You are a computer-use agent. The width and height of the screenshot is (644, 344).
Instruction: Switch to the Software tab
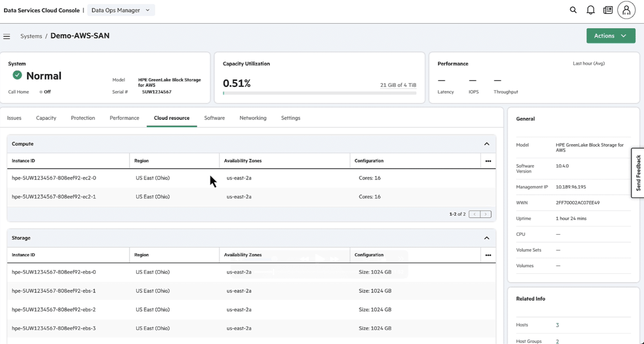pos(214,118)
